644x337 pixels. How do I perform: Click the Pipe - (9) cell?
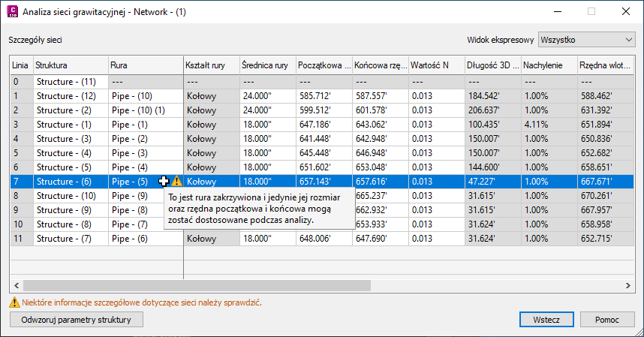click(x=136, y=196)
